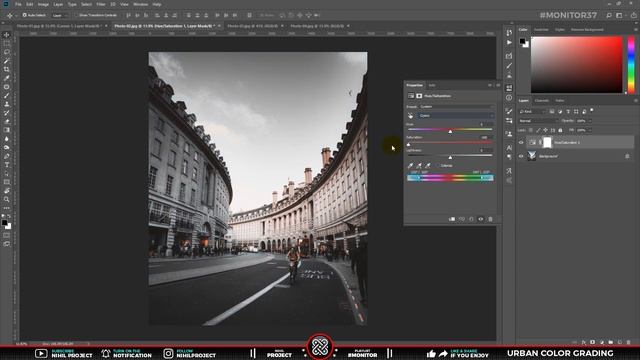The image size is (640, 360).
Task: Open the Kind filter dropdown in Layers
Action: pyautogui.click(x=532, y=111)
